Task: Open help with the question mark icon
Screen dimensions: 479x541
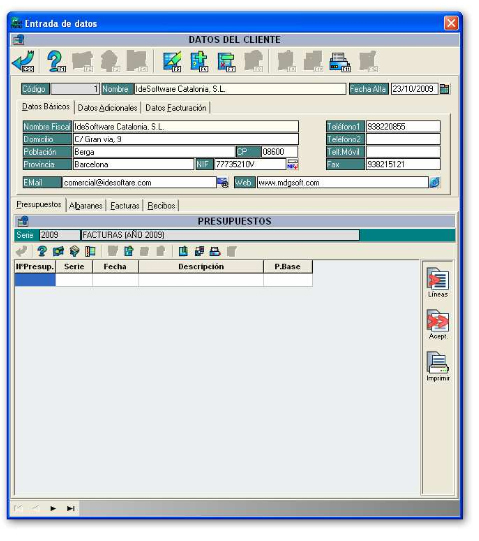Action: (56, 61)
